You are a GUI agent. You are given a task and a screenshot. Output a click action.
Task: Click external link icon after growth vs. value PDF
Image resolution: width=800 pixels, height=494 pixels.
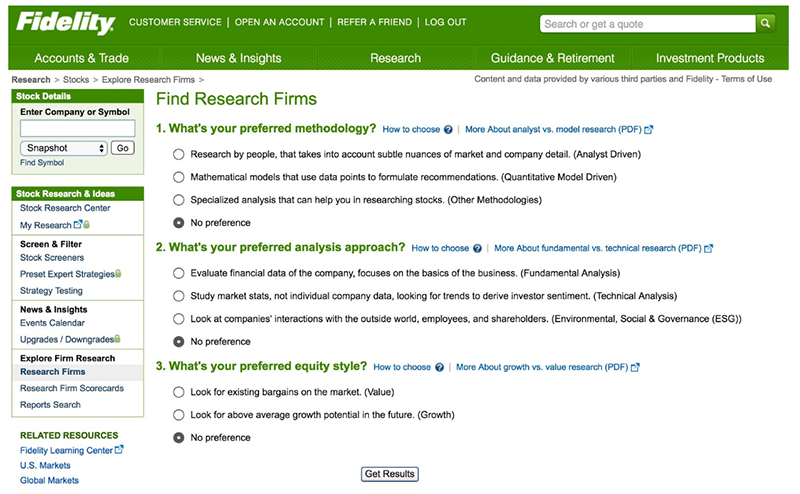(635, 367)
